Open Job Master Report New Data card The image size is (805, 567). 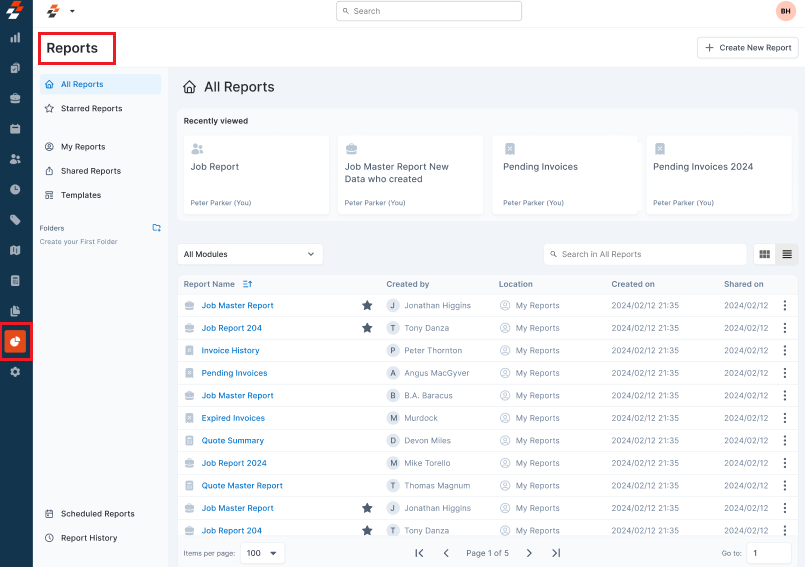(410, 175)
